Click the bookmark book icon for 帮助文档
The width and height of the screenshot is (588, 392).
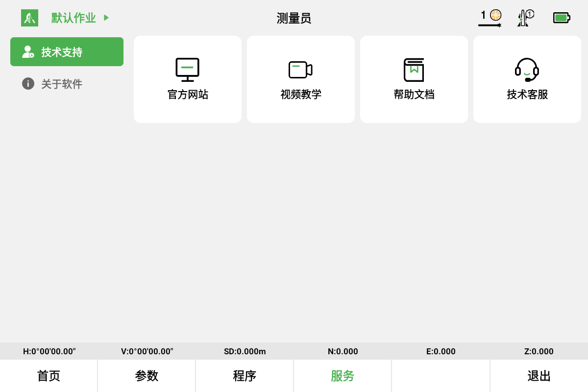pos(414,70)
